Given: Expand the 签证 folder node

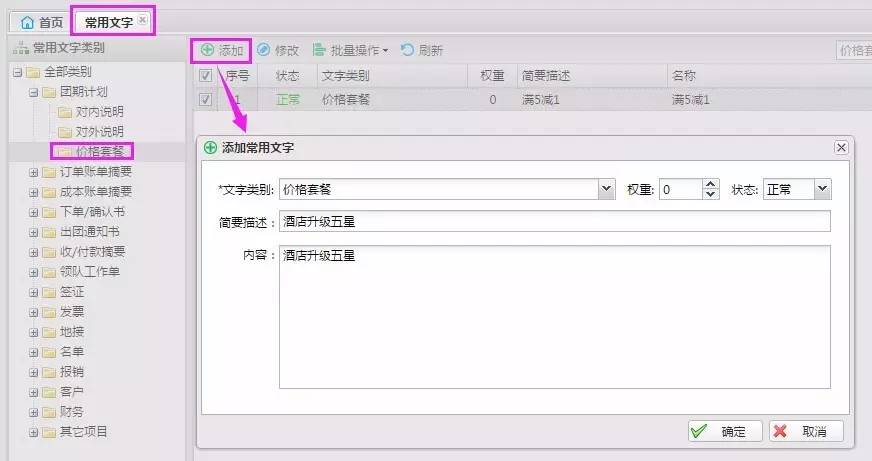Looking at the screenshot, I should [34, 292].
